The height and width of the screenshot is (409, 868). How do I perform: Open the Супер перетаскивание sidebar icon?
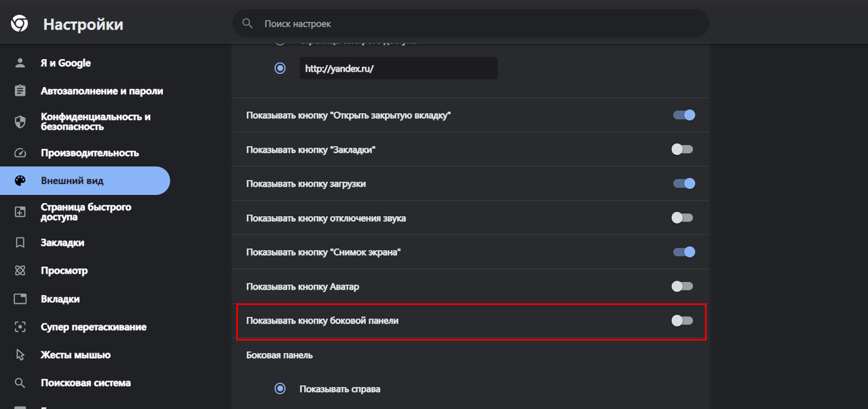tap(20, 327)
